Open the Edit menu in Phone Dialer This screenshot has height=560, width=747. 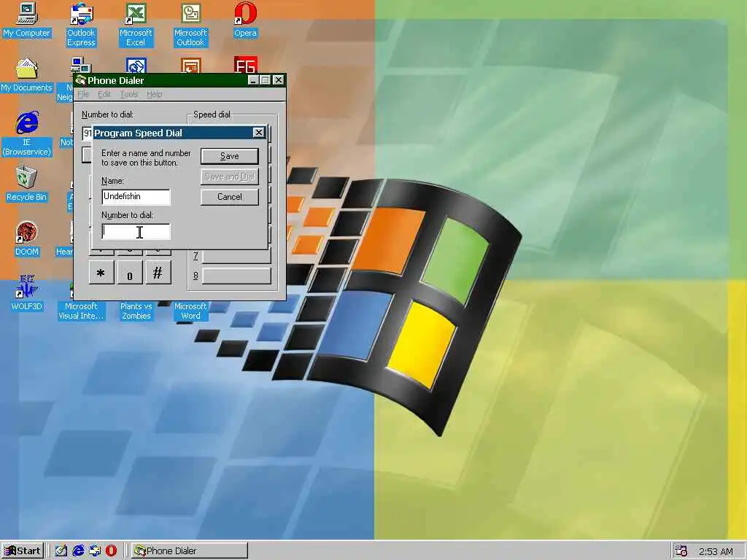pyautogui.click(x=104, y=94)
